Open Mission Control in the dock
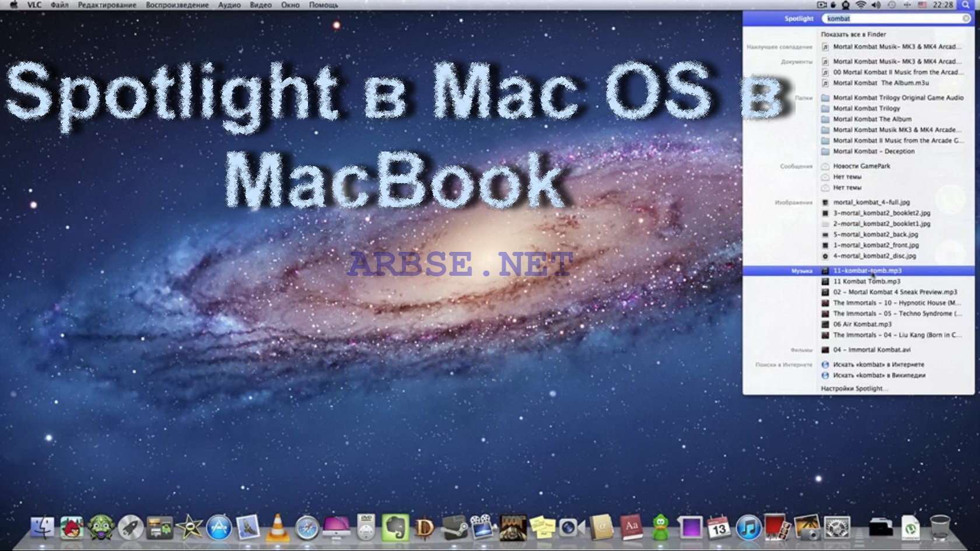980x551 pixels. pyautogui.click(x=160, y=528)
